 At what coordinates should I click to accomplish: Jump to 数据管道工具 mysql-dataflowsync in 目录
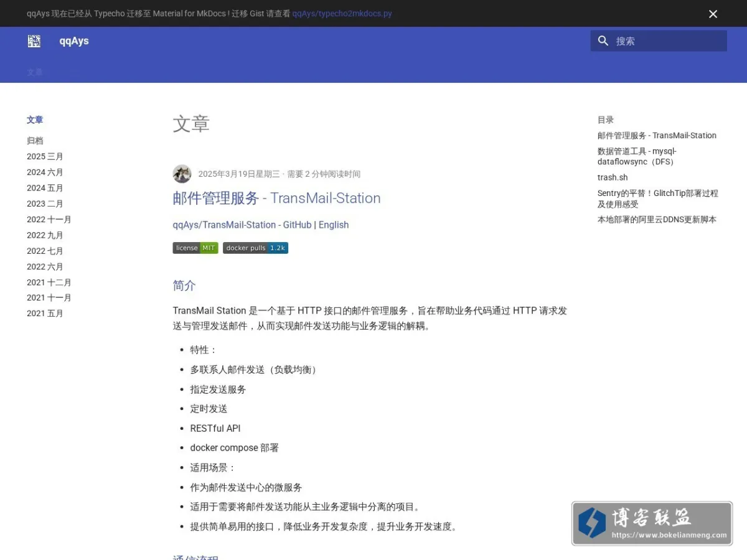coord(637,156)
